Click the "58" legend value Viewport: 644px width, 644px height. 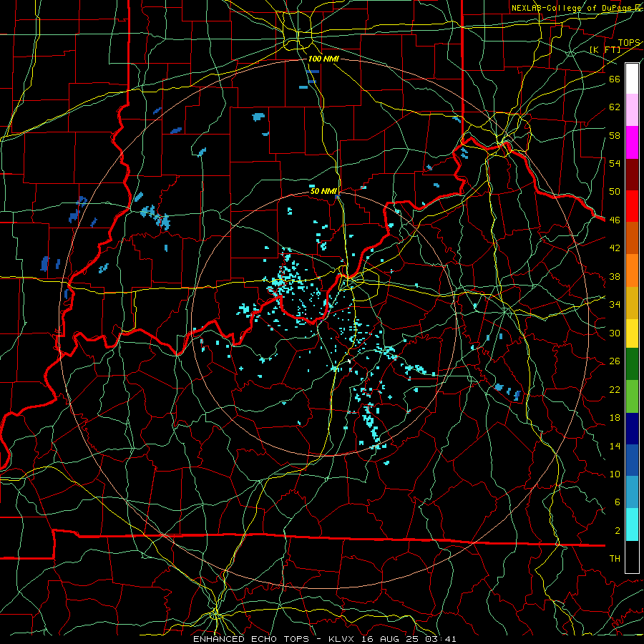coord(615,135)
